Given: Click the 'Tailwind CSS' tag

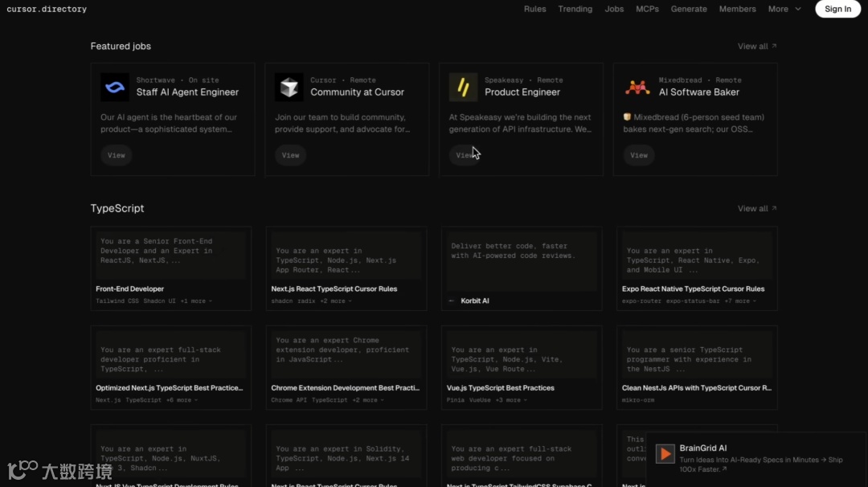Looking at the screenshot, I should coord(117,301).
